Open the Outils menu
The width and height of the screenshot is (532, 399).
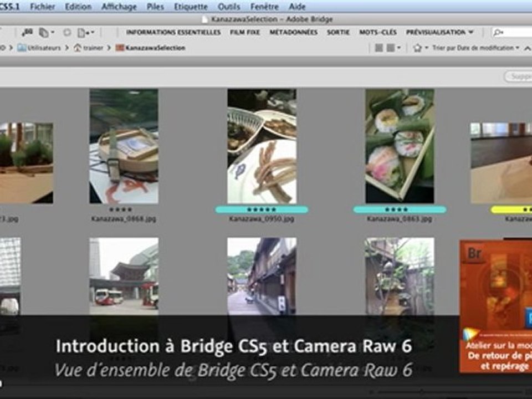(229, 7)
